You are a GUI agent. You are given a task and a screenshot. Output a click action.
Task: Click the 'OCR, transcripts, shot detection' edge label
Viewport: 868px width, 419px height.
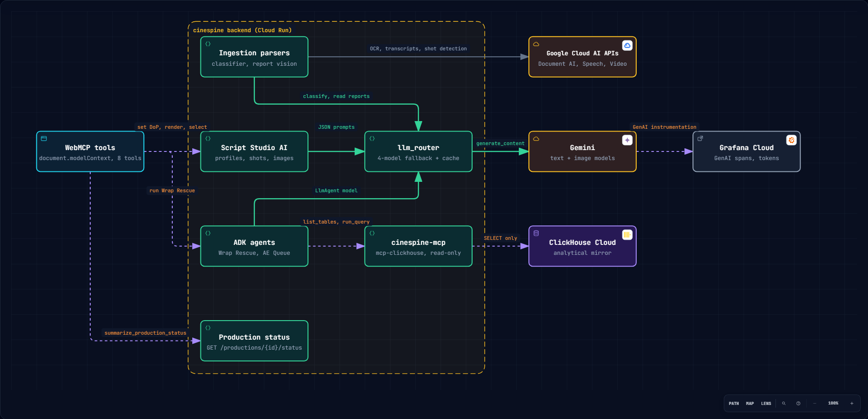[418, 49]
